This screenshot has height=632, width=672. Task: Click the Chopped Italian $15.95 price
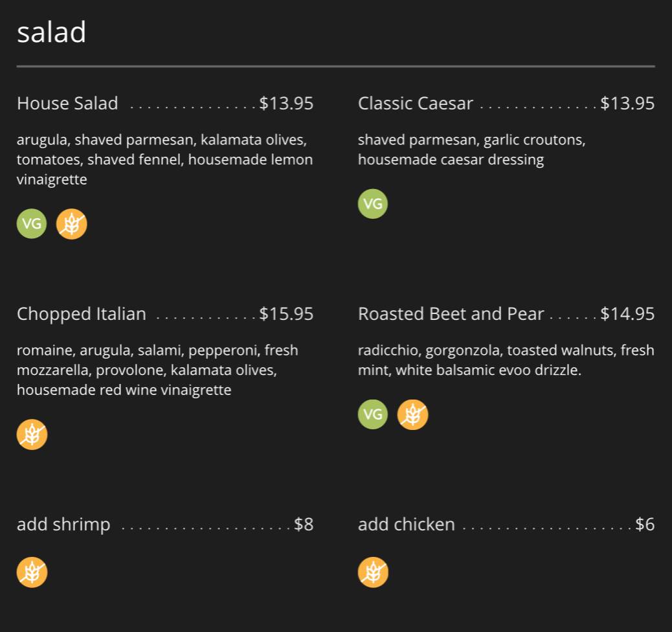pos(286,314)
